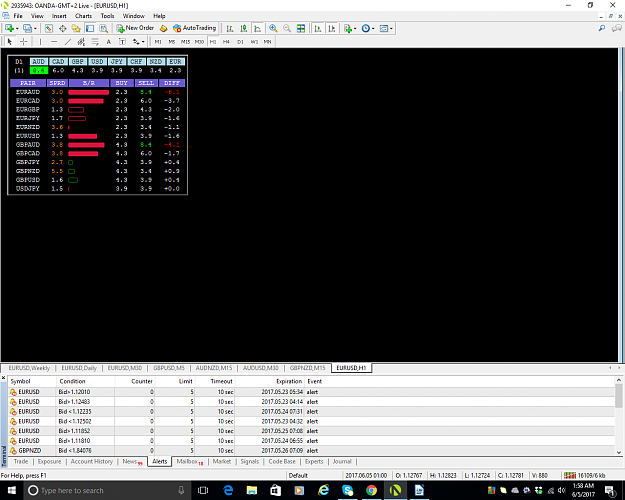Select the Fibonacci Retracement tool

coord(95,41)
